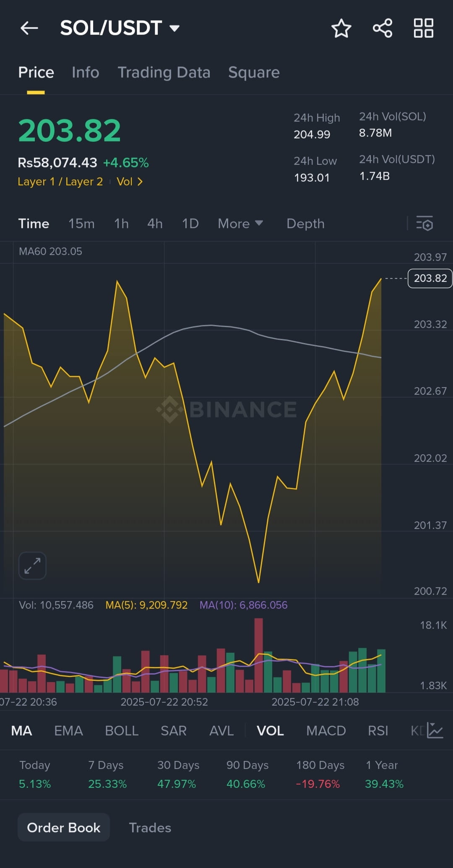The height and width of the screenshot is (868, 453).
Task: Toggle the MA indicator
Action: point(21,731)
